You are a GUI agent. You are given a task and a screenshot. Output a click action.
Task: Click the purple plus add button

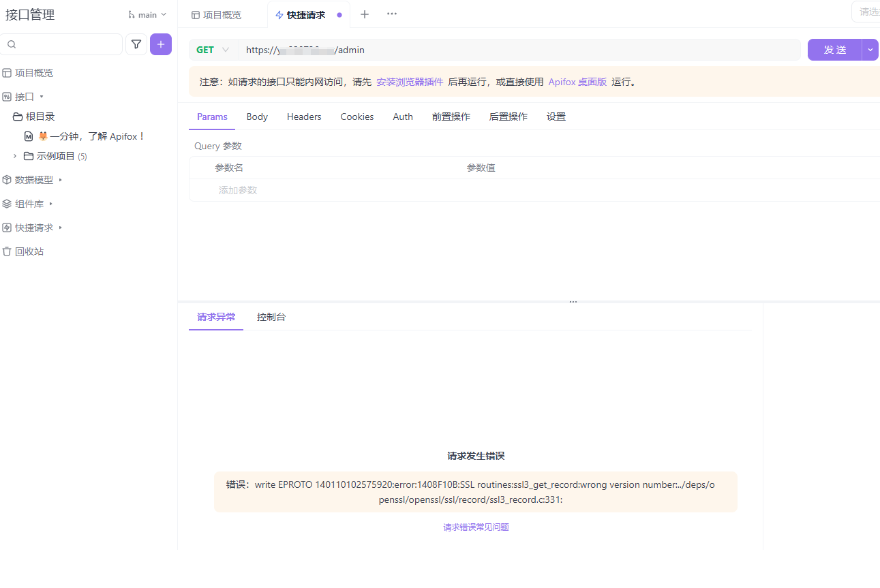coord(161,44)
